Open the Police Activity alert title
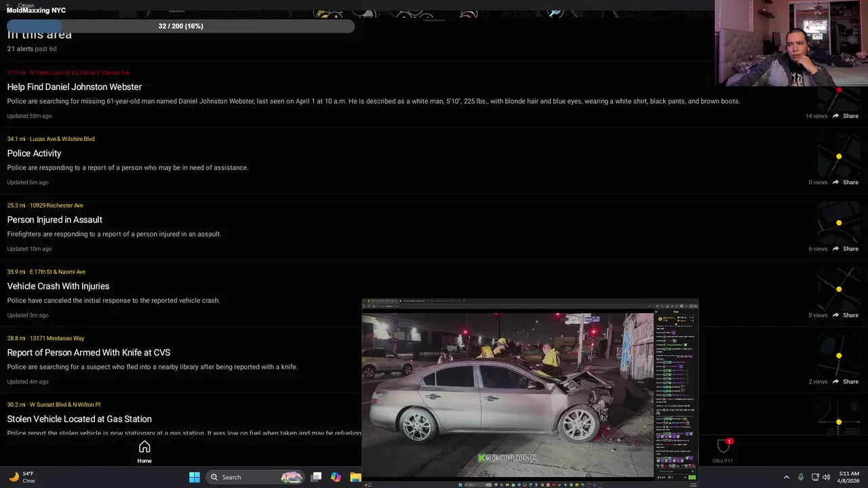Viewport: 868px width, 488px height. click(34, 153)
